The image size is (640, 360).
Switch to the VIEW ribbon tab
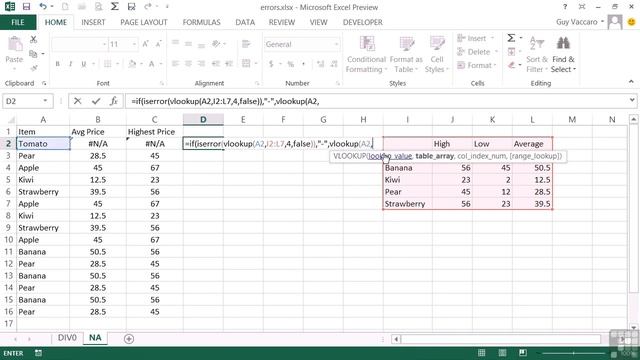[318, 22]
